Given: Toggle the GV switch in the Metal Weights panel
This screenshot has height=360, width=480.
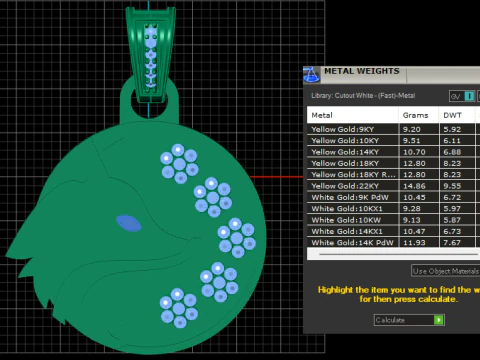Looking at the screenshot, I should pos(462,96).
